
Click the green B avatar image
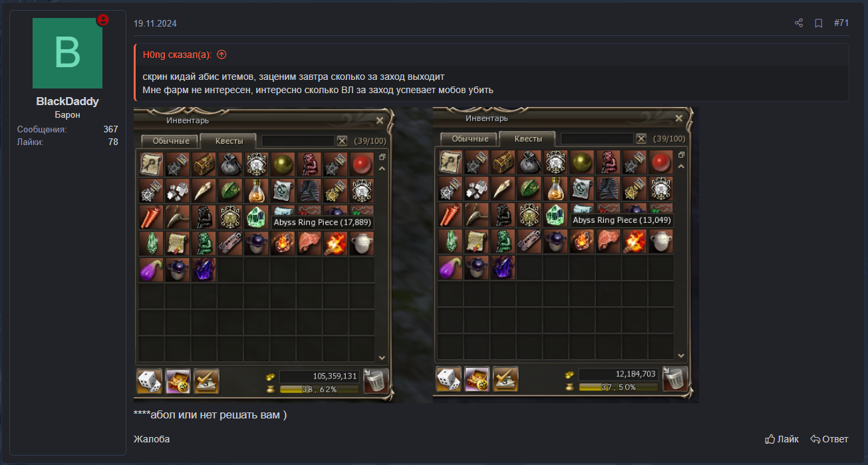(67, 53)
